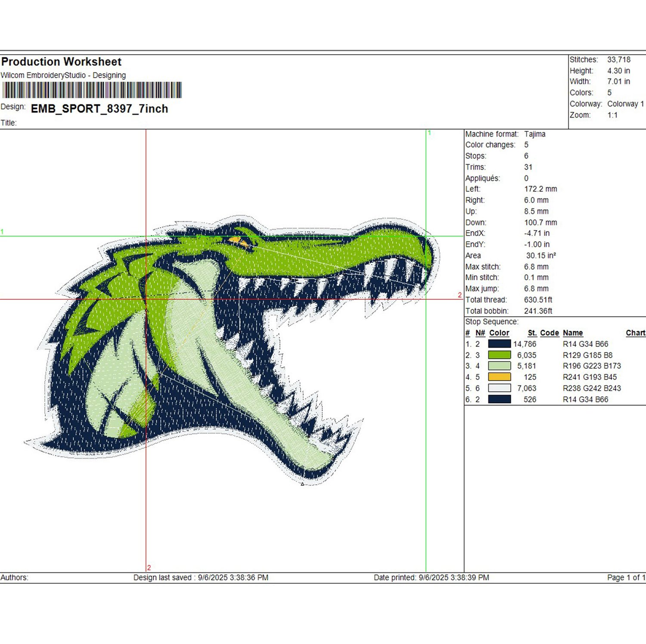Click the navy swatch beside 14,786 stitches
This screenshot has height=644, width=646.
tap(499, 344)
